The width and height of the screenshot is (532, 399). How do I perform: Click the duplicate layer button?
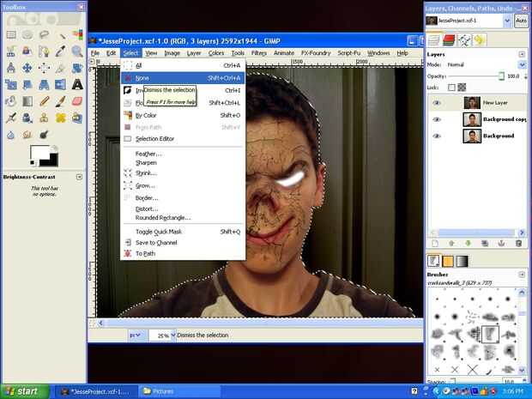485,244
